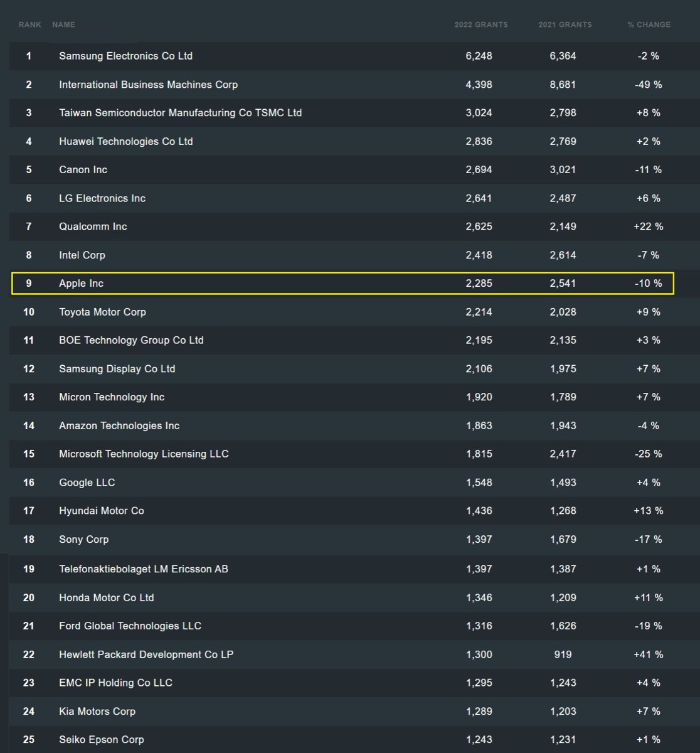Click Samsung's 2022 grants value 6,248

479,56
